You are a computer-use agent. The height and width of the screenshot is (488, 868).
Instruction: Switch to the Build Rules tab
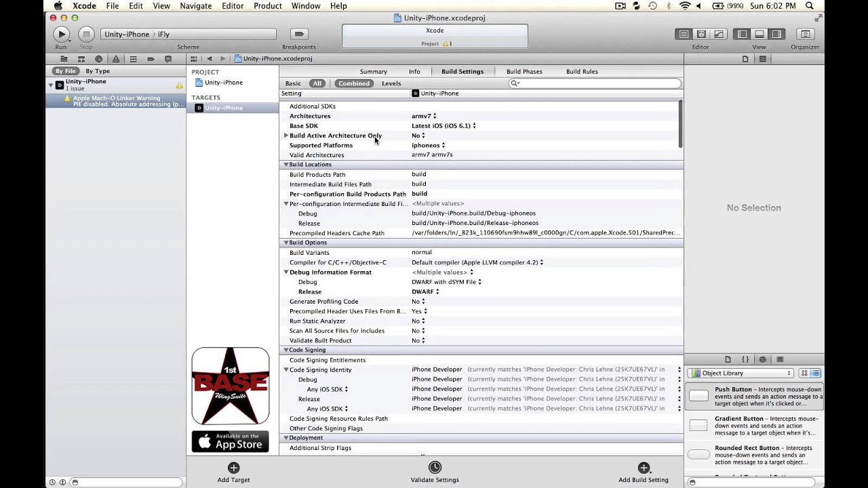click(x=582, y=72)
